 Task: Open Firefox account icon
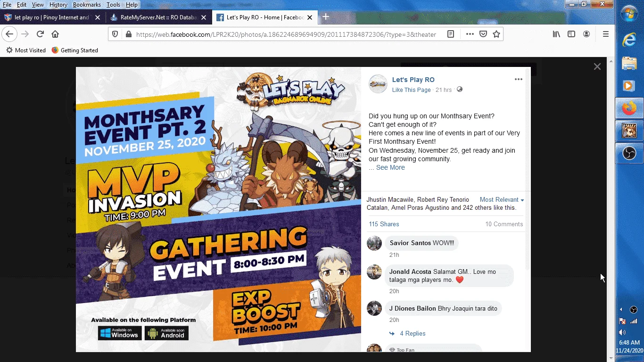[x=586, y=34]
